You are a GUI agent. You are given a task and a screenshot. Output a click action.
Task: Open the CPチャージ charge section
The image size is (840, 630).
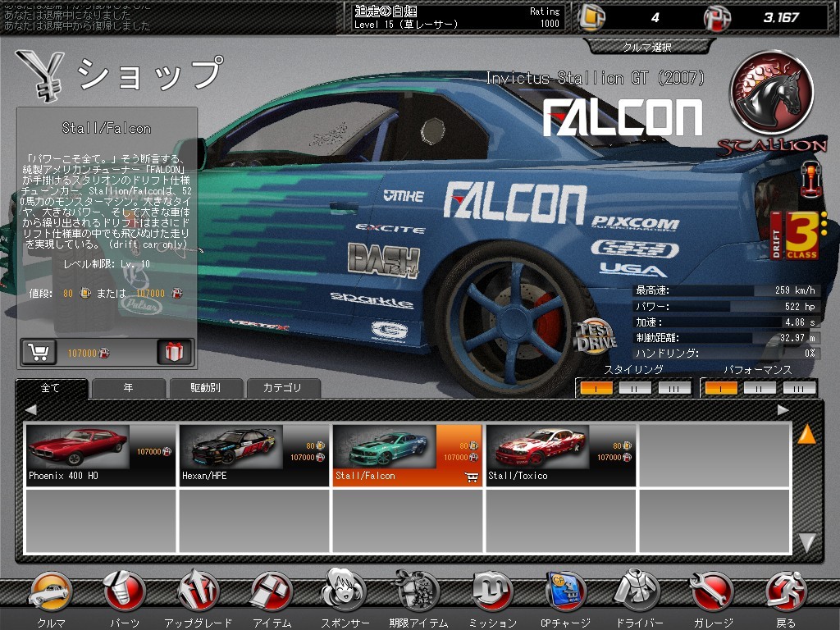(x=565, y=592)
